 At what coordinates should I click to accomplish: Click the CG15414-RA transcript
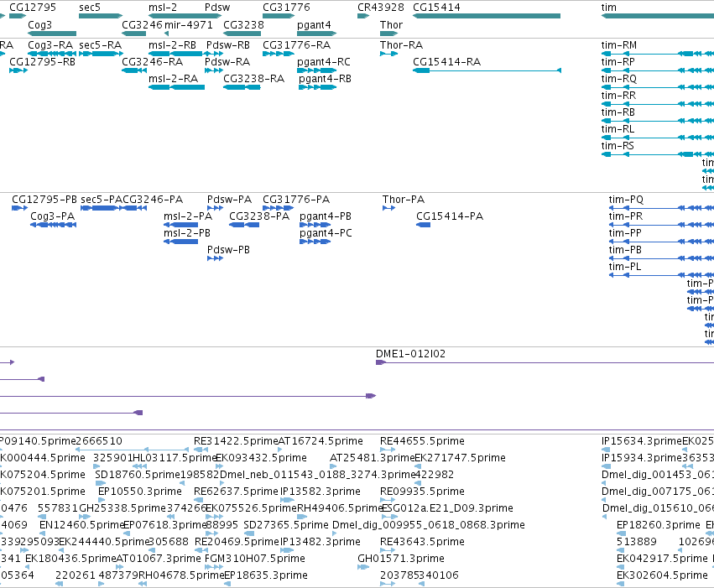(487, 70)
